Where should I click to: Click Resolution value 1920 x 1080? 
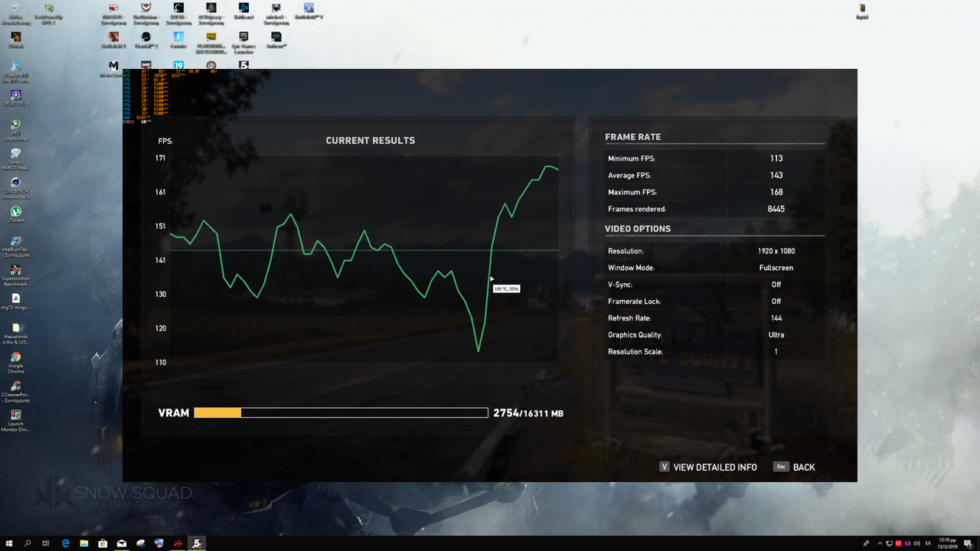pos(776,251)
